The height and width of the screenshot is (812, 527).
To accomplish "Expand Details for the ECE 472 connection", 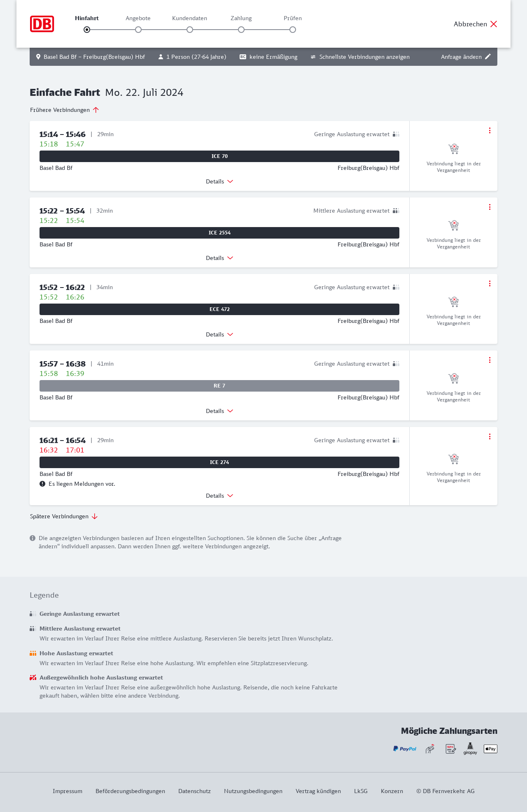I will click(x=219, y=334).
